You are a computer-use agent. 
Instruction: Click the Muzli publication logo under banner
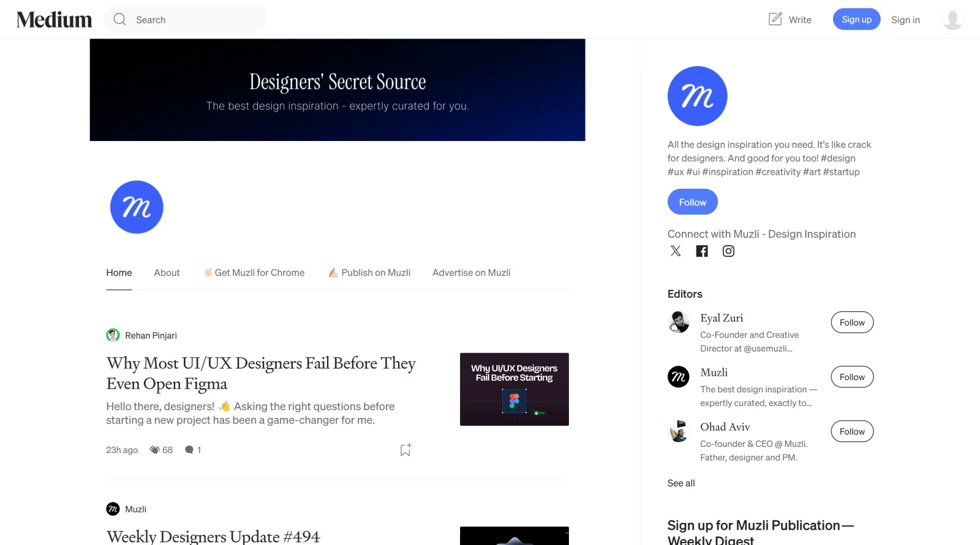pos(137,207)
